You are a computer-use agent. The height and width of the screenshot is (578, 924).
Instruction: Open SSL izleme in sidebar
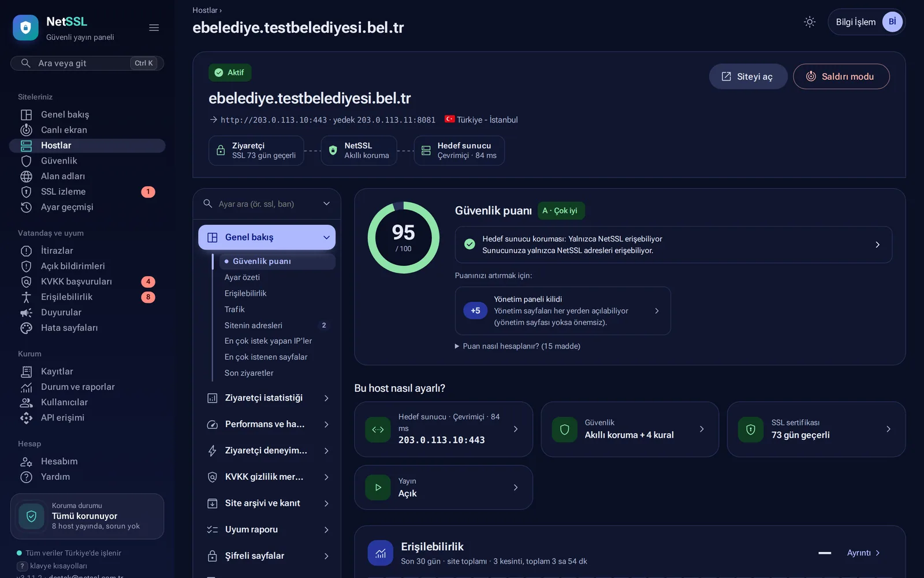pyautogui.click(x=87, y=191)
